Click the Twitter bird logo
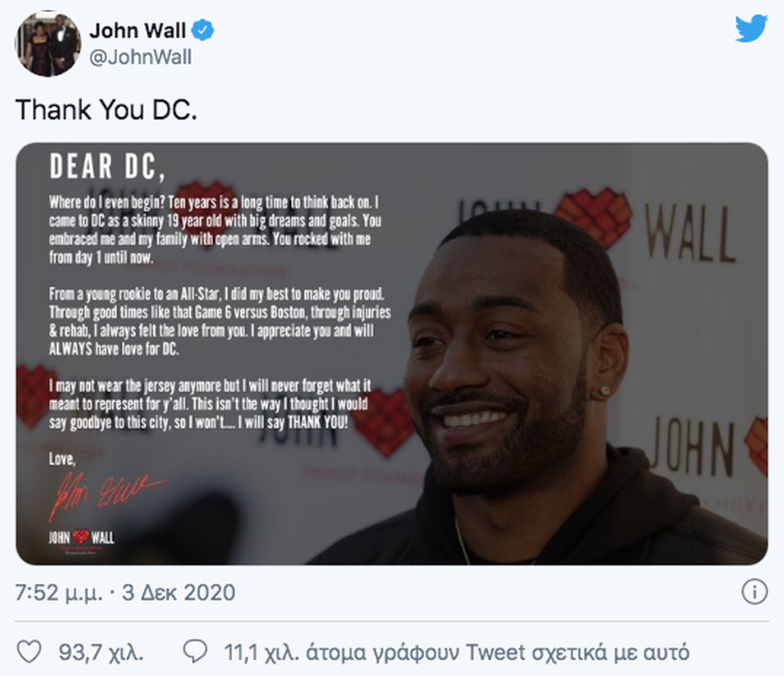784x676 pixels. pos(751,28)
